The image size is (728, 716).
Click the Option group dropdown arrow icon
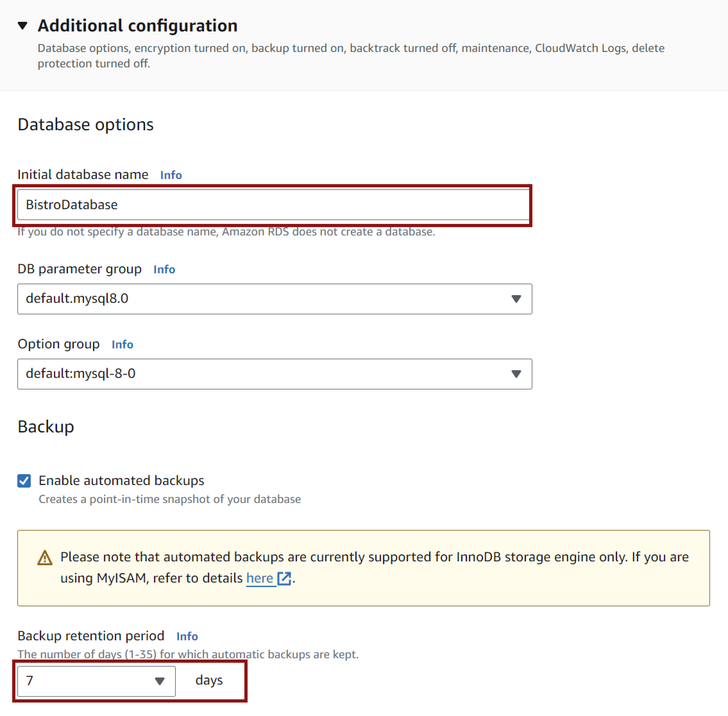(516, 374)
